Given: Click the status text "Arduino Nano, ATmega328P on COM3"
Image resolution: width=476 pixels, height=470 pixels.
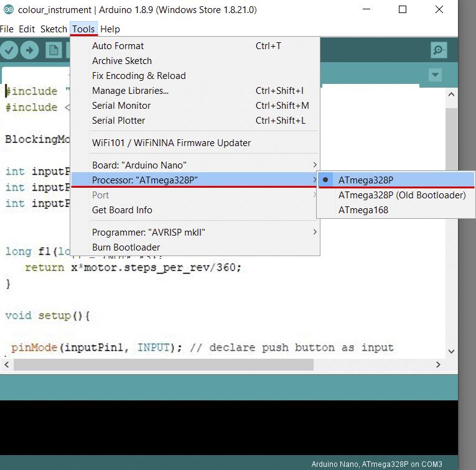Looking at the screenshot, I should pyautogui.click(x=376, y=464).
